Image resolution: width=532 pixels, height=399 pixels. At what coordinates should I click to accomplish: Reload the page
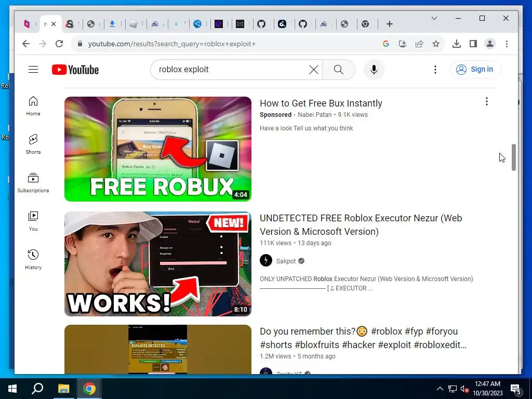(59, 44)
